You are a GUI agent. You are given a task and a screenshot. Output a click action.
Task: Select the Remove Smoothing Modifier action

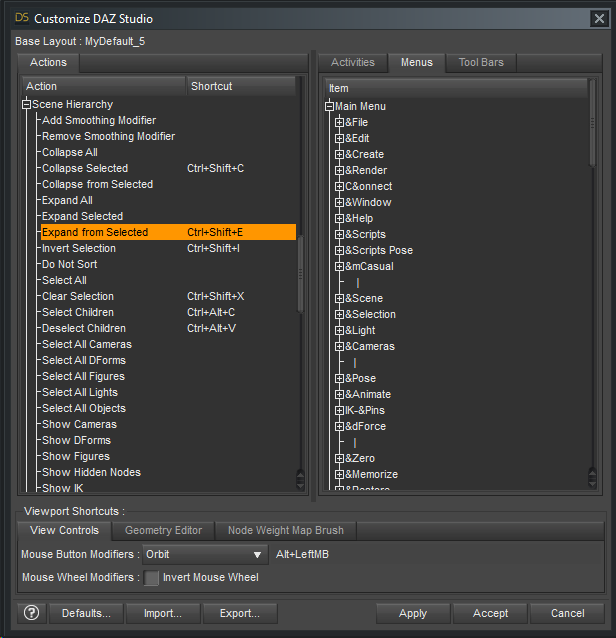tap(109, 136)
